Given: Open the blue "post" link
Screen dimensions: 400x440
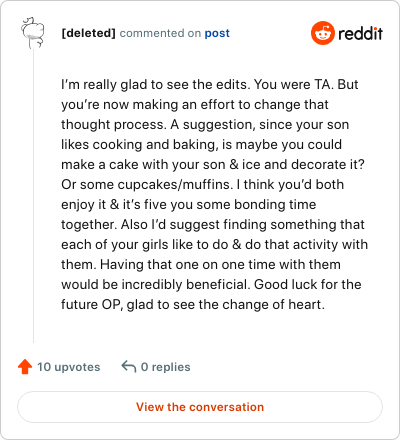Looking at the screenshot, I should [x=217, y=33].
